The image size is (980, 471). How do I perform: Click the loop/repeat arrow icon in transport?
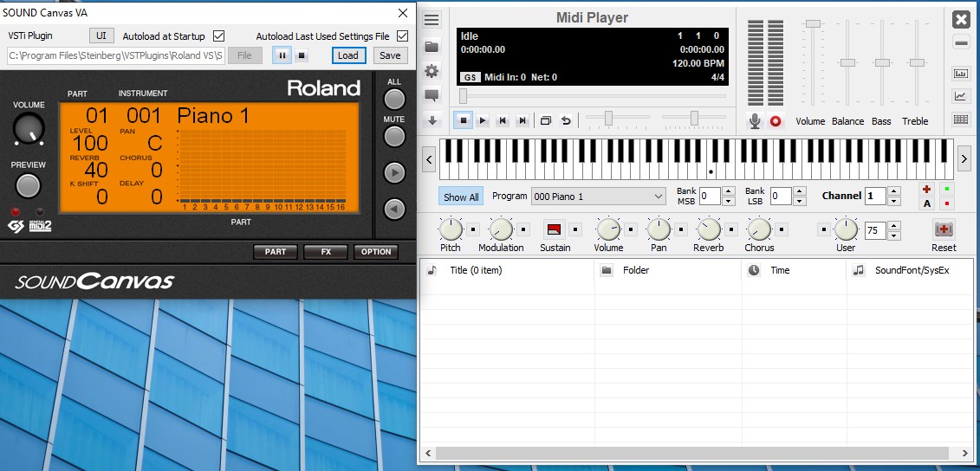[x=566, y=121]
